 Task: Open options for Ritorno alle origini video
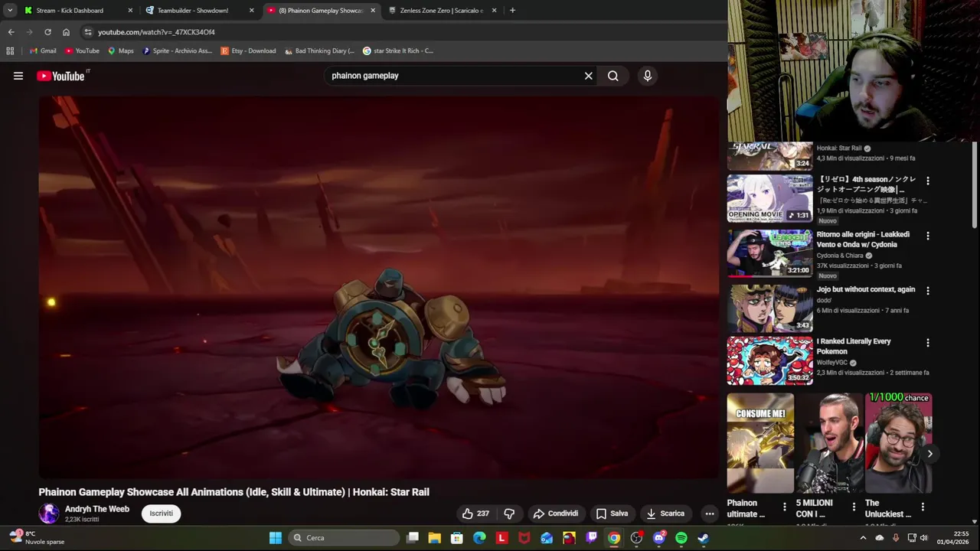928,236
